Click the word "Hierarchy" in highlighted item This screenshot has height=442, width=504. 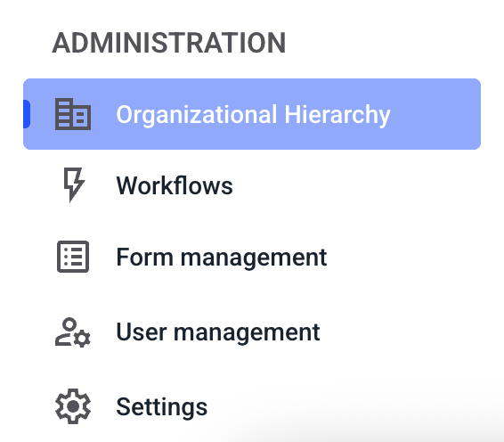[337, 115]
